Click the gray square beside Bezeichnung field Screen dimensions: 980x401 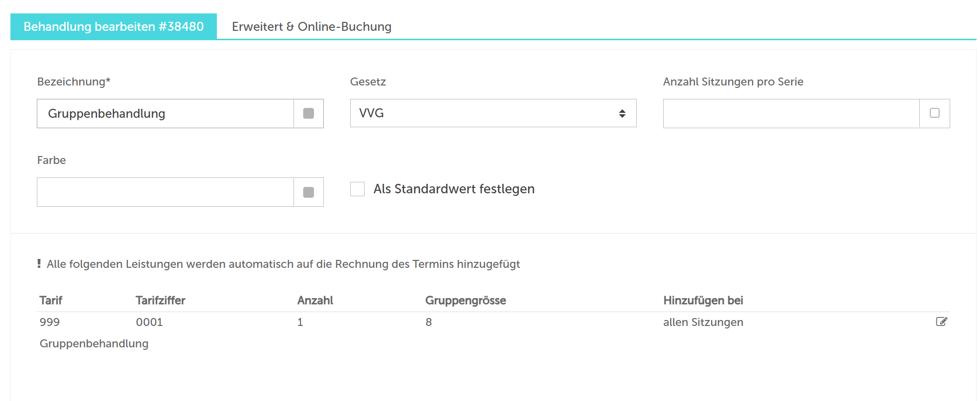pyautogui.click(x=308, y=113)
